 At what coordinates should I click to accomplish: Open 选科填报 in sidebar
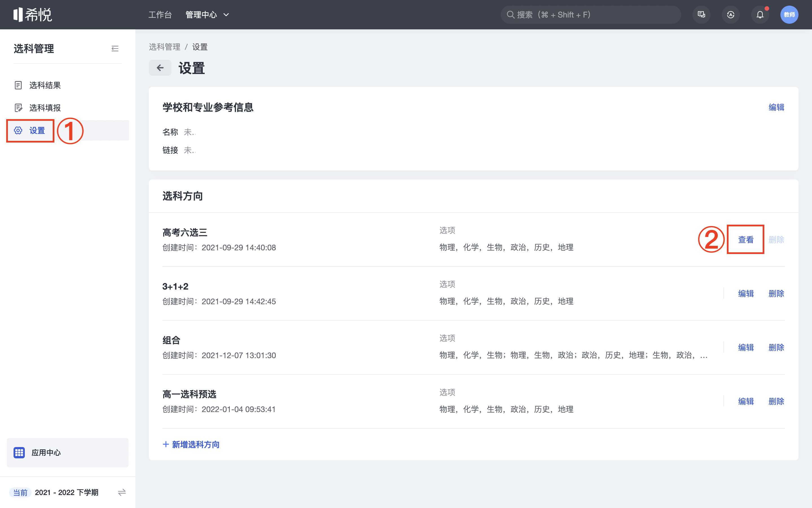[x=67, y=108]
